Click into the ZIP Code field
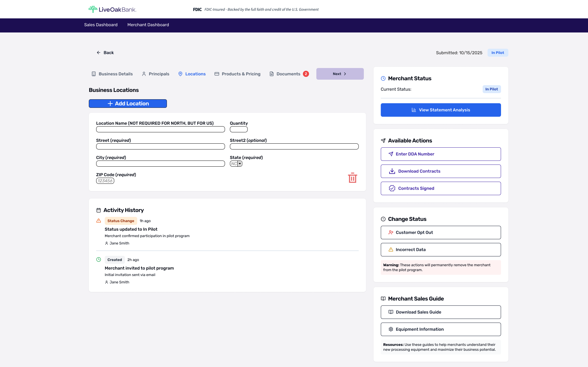Viewport: 588px width, 367px height. pyautogui.click(x=105, y=181)
